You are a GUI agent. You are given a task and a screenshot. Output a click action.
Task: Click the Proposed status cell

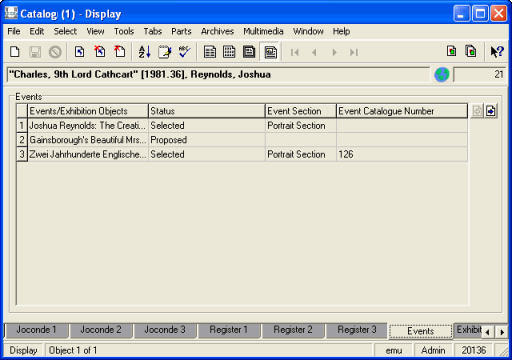pos(207,140)
